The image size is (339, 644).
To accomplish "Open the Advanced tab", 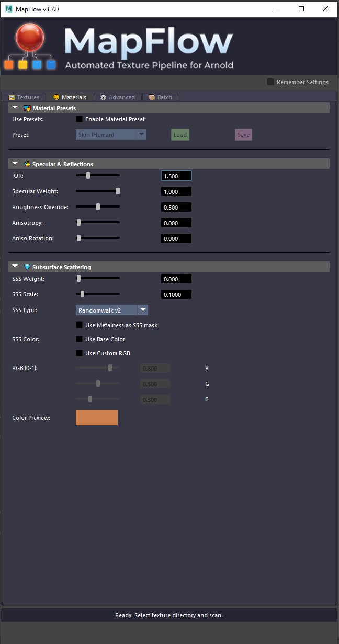I will [x=118, y=97].
